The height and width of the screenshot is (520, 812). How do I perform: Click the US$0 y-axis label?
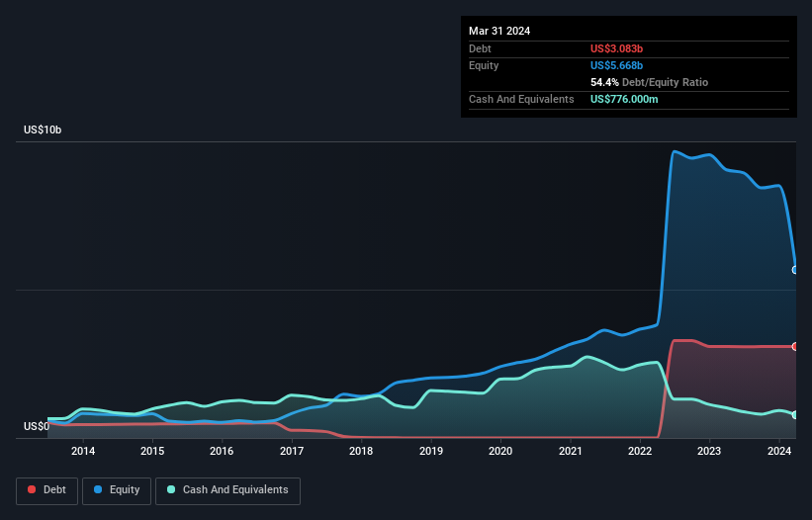click(x=37, y=426)
